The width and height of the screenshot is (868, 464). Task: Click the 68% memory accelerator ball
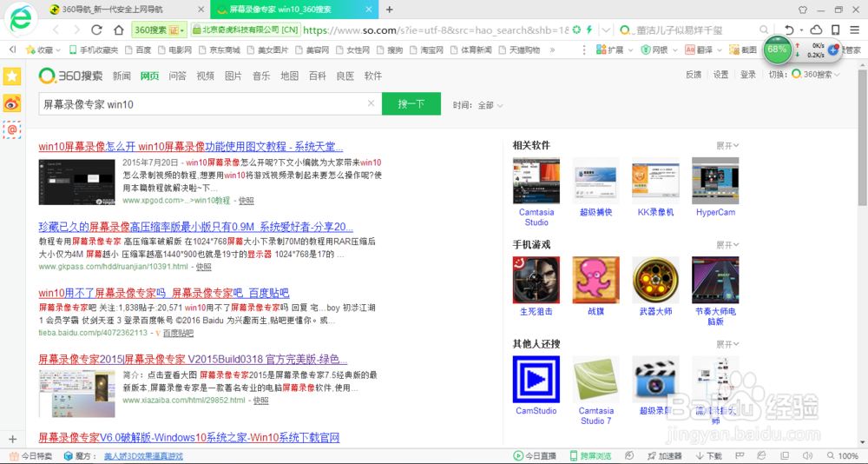(x=777, y=50)
